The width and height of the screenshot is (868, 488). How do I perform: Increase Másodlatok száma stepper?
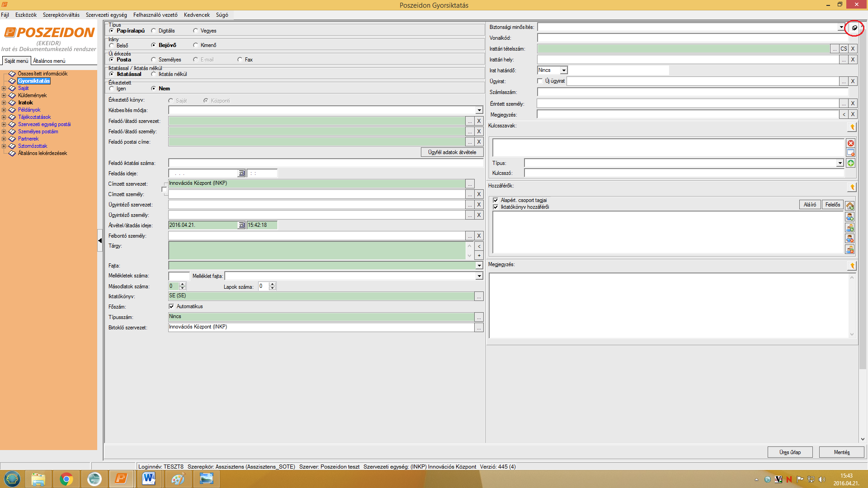click(x=183, y=284)
